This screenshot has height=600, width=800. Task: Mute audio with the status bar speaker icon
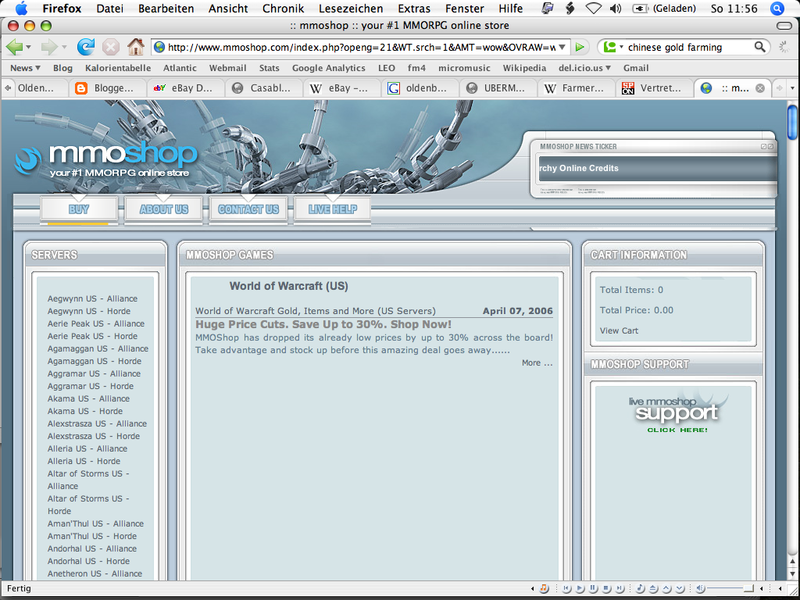[701, 589]
